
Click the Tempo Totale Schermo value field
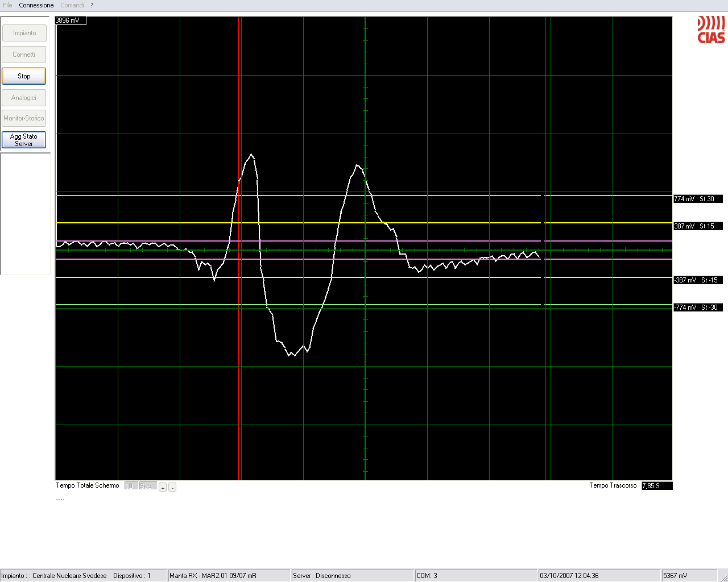tap(131, 486)
